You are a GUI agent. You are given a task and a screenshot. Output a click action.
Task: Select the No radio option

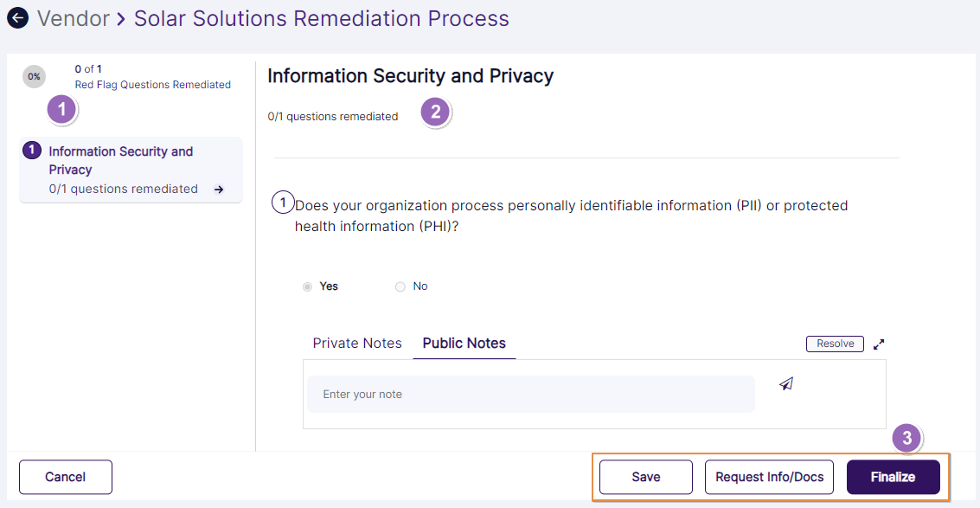(400, 286)
